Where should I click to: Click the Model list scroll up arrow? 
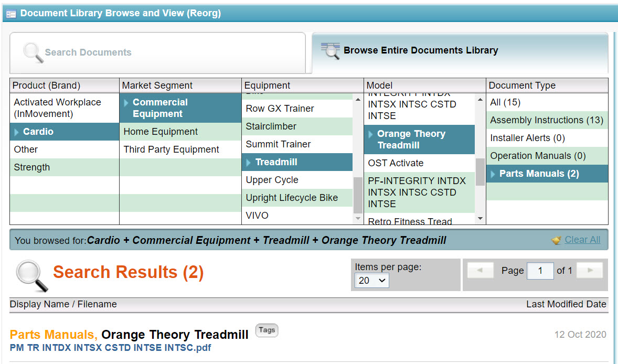coord(480,100)
